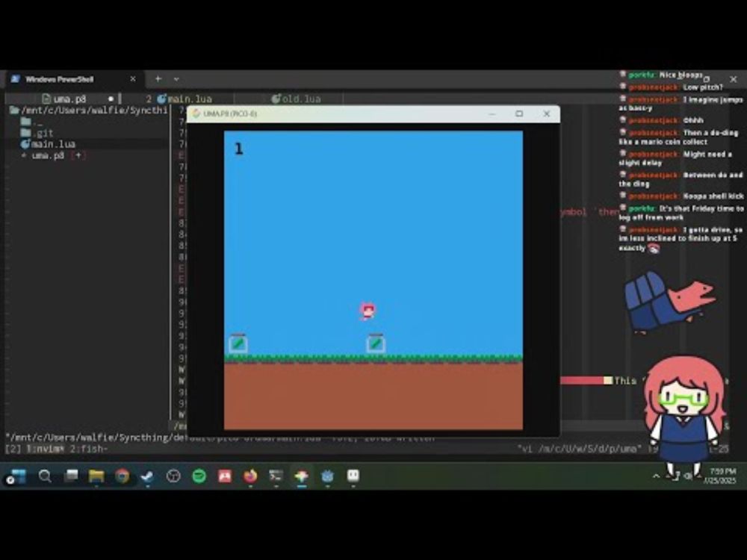Open taskbar Search magnifier
747x560 pixels.
(45, 476)
